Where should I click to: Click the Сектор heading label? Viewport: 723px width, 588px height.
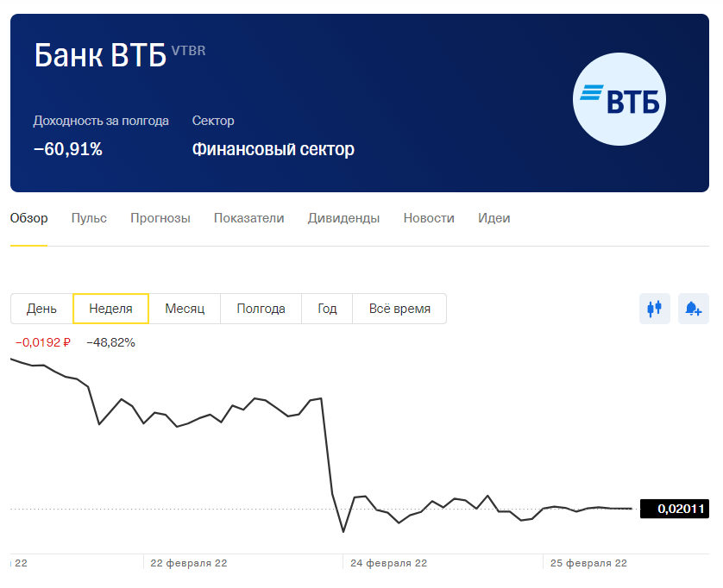coord(213,121)
